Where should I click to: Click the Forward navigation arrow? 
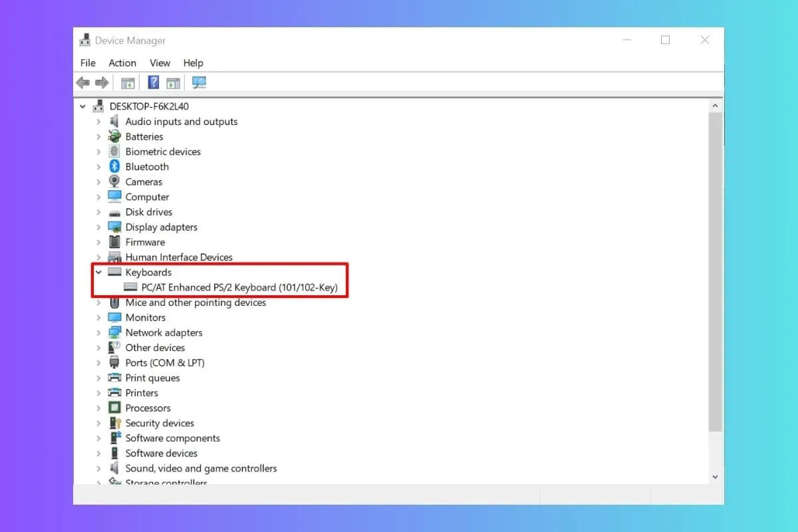[x=102, y=82]
